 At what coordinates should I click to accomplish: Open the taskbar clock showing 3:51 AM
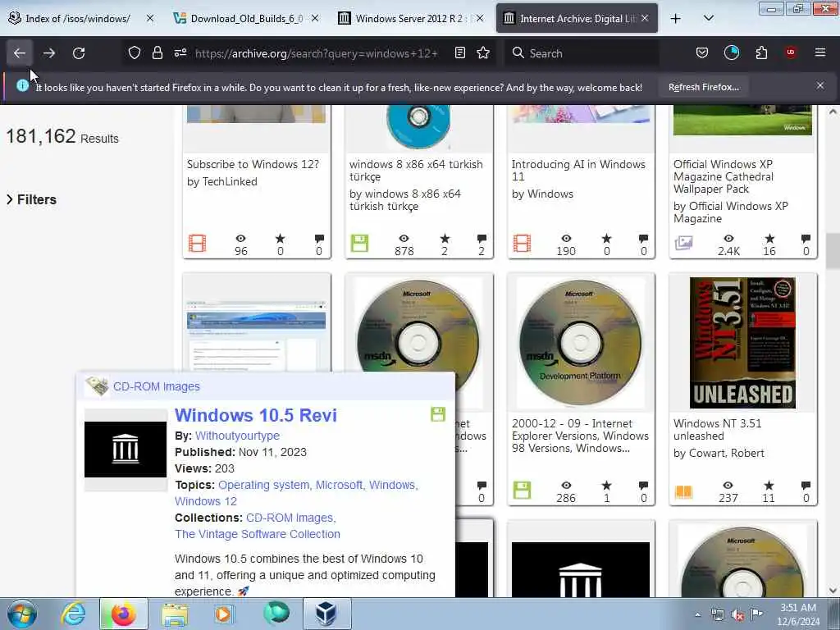click(798, 614)
